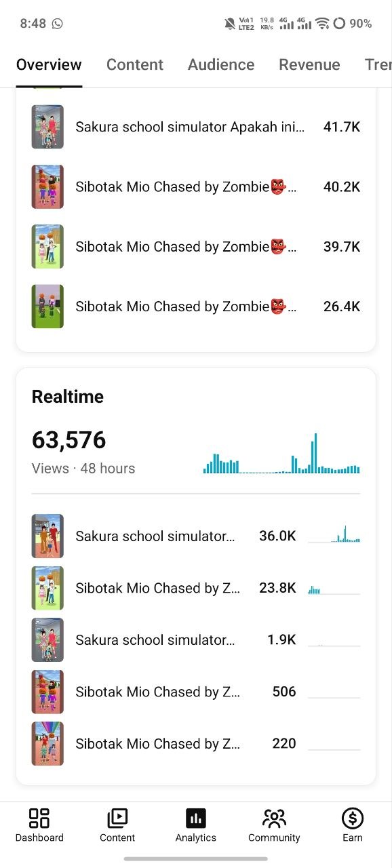The height and width of the screenshot is (868, 392).
Task: Open the Dashboard icon in bottom navigation
Action: point(39,818)
